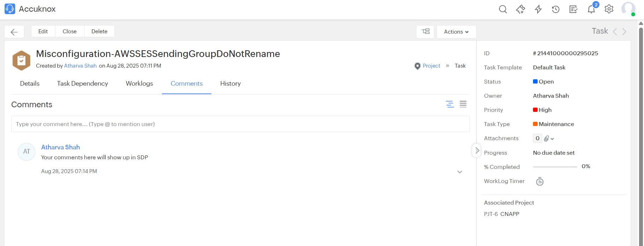Screen dimensions: 644x246
Task: Open the attachments paperclip dropdown
Action: pos(549,138)
